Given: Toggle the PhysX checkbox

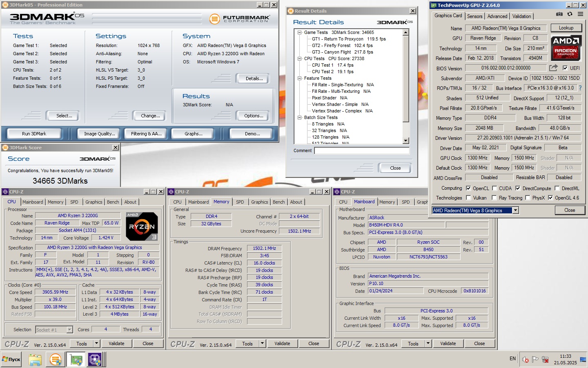Looking at the screenshot, I should [x=528, y=198].
